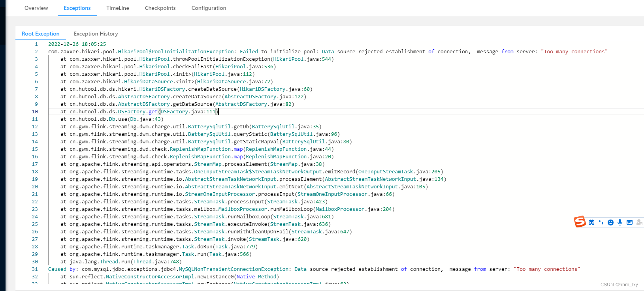
Task: Click "Caused by:" at start of line 31
Action: tap(63, 269)
